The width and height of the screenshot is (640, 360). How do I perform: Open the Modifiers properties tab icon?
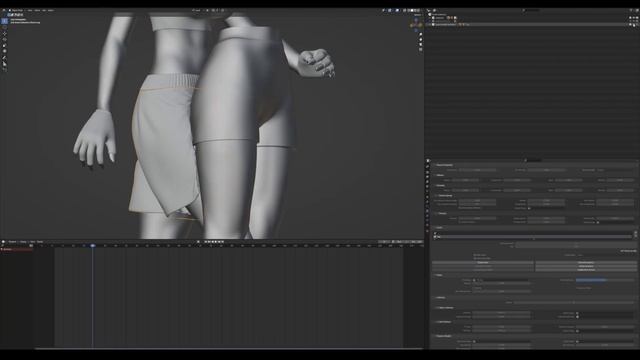coord(427,202)
